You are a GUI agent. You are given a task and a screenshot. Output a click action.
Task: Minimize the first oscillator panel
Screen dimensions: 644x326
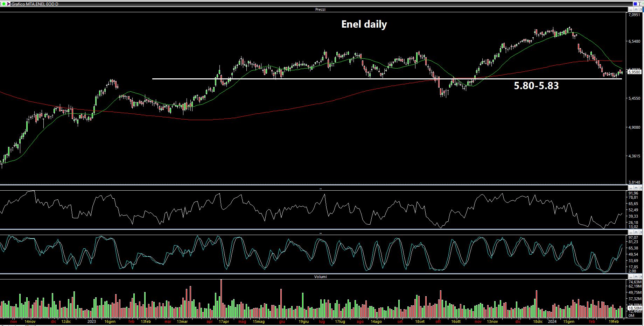click(x=631, y=188)
